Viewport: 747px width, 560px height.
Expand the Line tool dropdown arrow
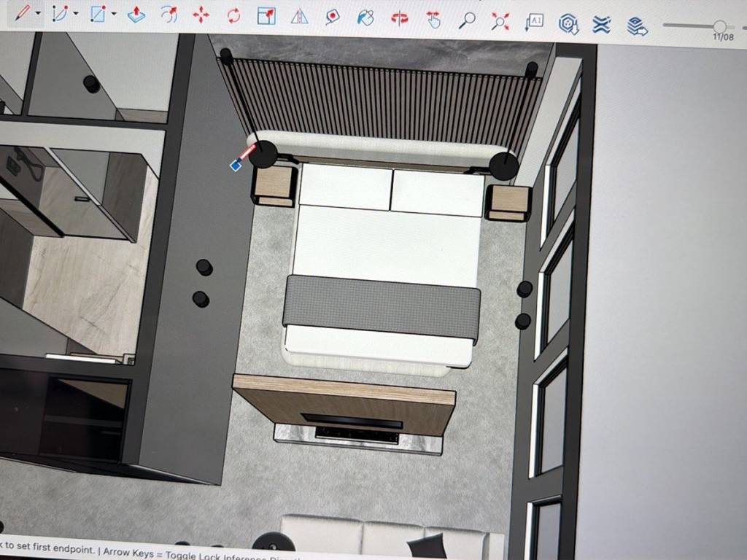[38, 14]
